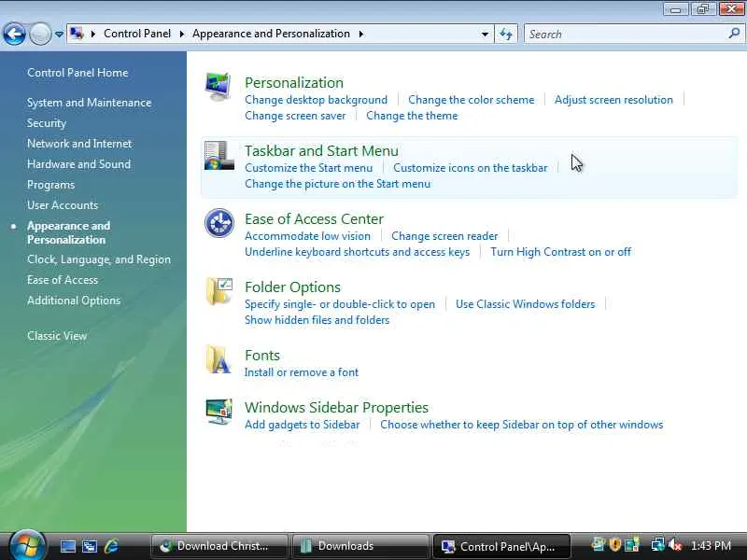Click the security shield tray icon
747x560 pixels.
[615, 545]
